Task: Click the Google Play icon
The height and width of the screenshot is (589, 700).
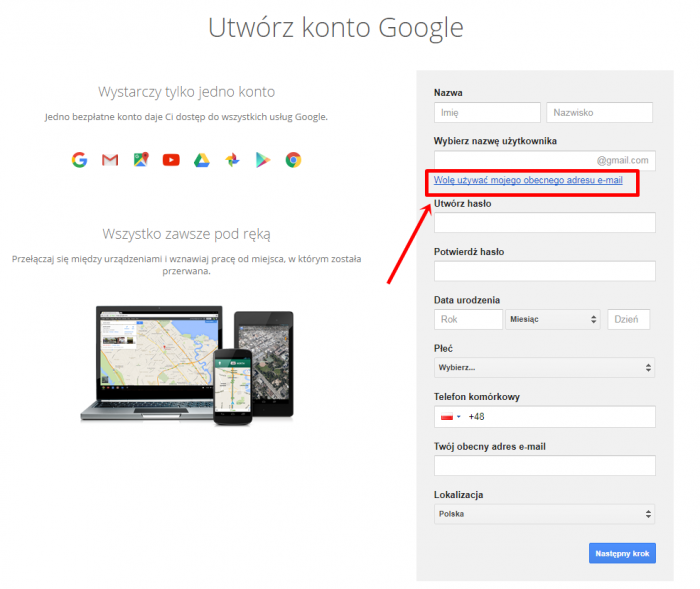Action: point(262,160)
